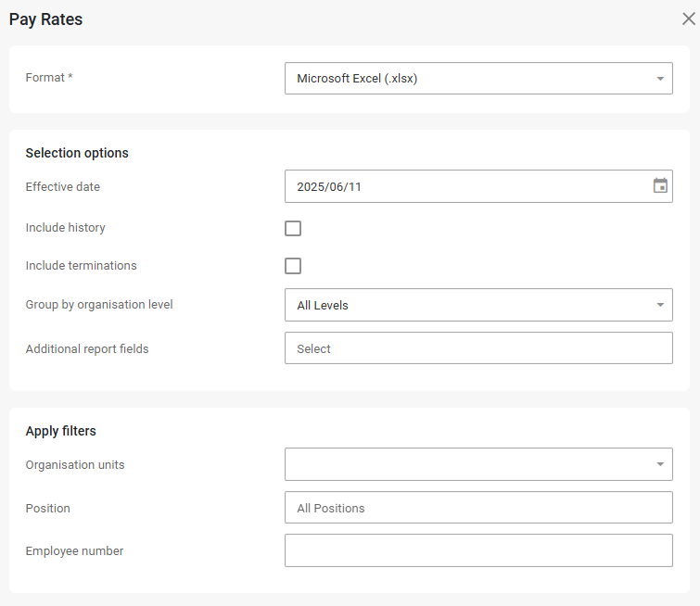Click the Organisation units dropdown arrow
This screenshot has height=606, width=700.
[x=660, y=464]
